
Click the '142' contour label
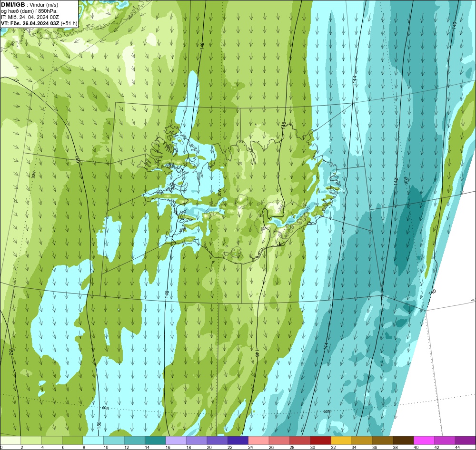tap(396, 181)
